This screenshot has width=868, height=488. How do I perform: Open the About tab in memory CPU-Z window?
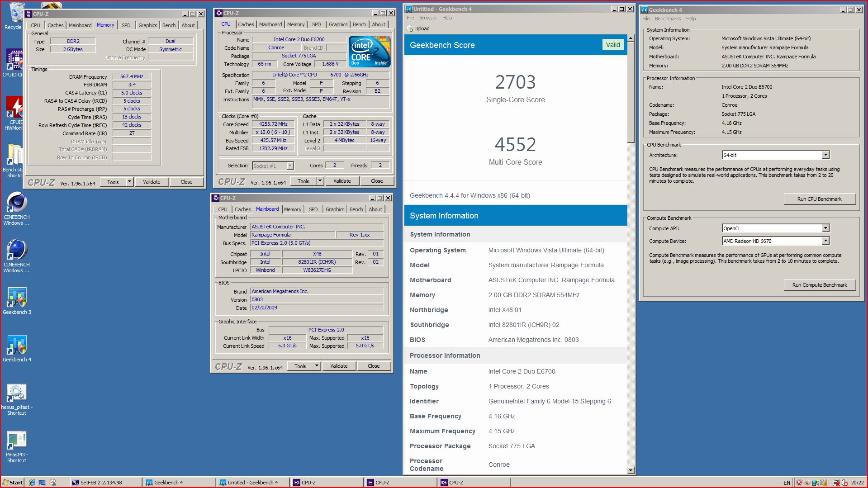point(188,25)
